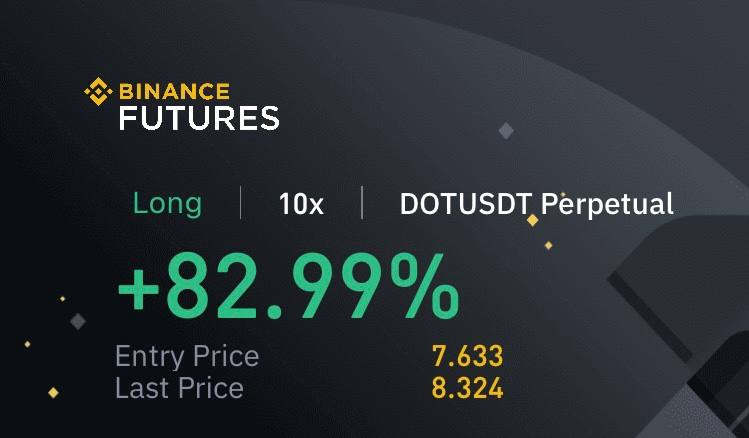Click the small yellow dot above gray diamond
This screenshot has height=438, width=749.
63,299
